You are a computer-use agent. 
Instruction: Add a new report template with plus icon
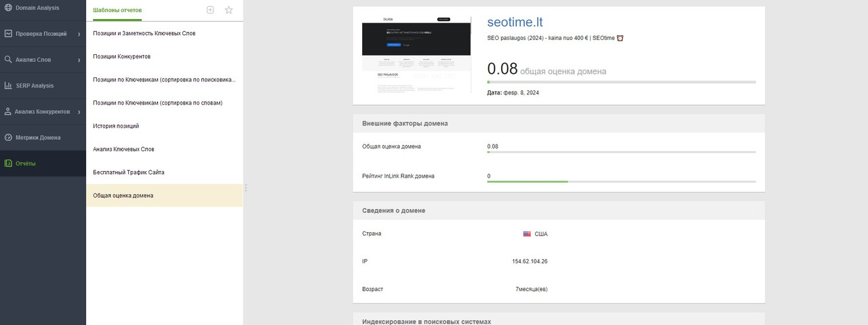(210, 10)
